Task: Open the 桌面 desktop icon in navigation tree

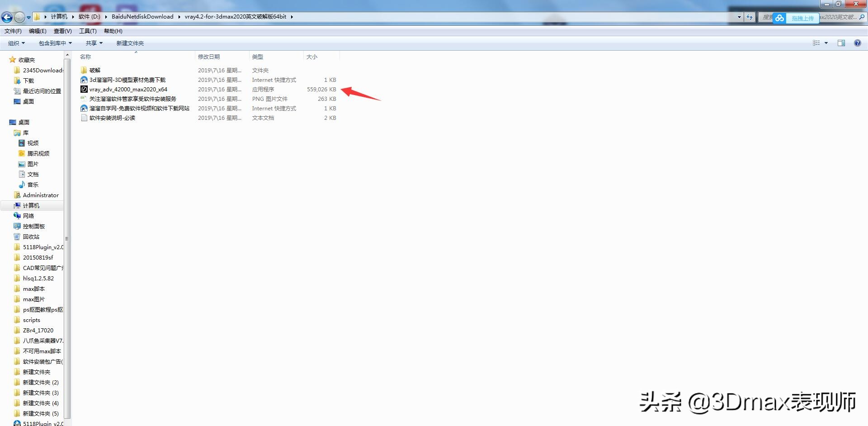Action: click(13, 122)
